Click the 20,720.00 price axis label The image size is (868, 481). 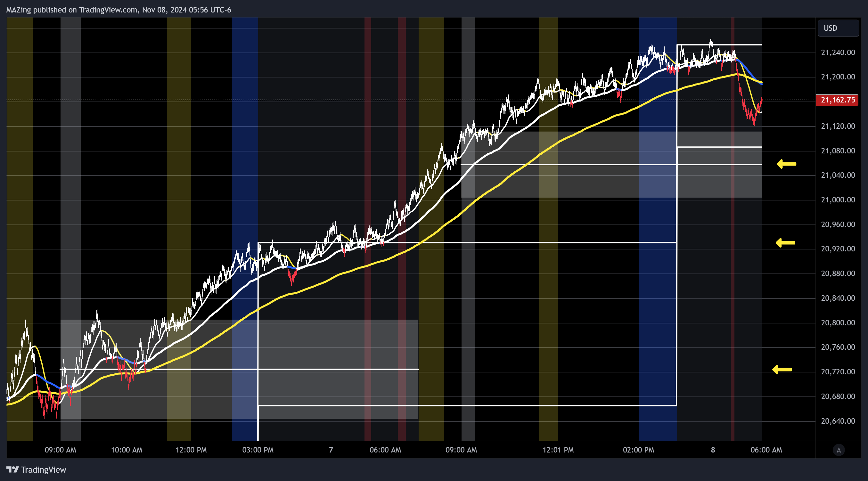838,372
